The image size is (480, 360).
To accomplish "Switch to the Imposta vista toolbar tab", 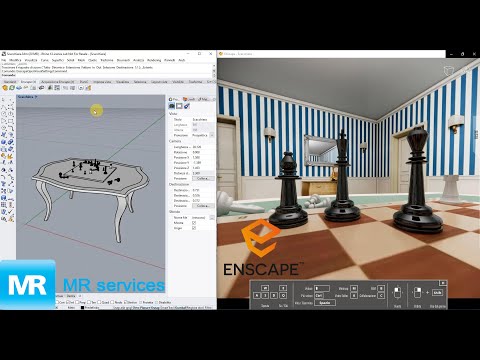I will coord(102,82).
